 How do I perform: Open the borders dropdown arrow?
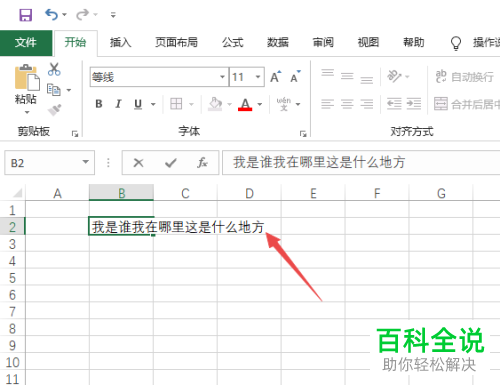tap(191, 104)
